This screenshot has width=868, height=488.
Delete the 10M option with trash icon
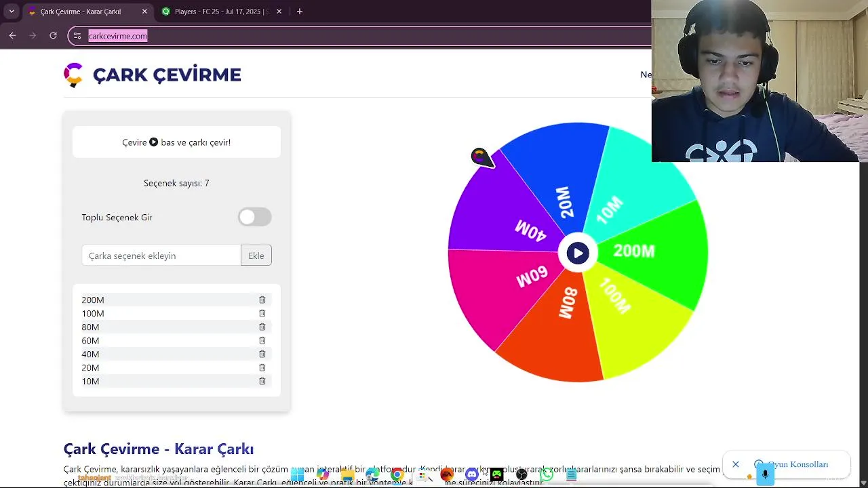coord(262,381)
